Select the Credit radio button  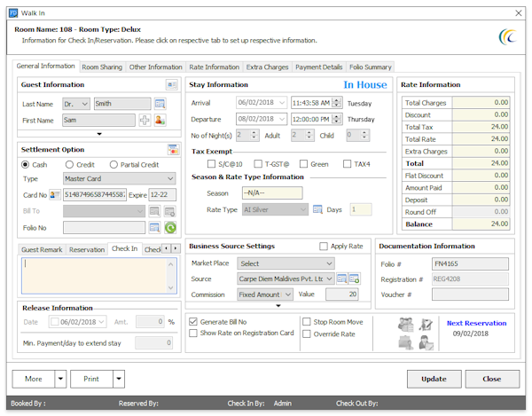70,164
